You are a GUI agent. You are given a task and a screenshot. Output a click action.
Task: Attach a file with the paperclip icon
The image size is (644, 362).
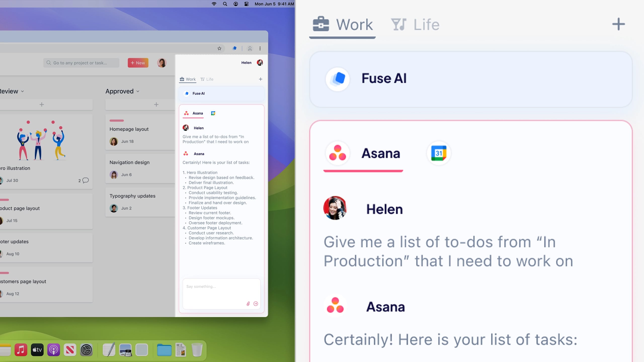248,304
